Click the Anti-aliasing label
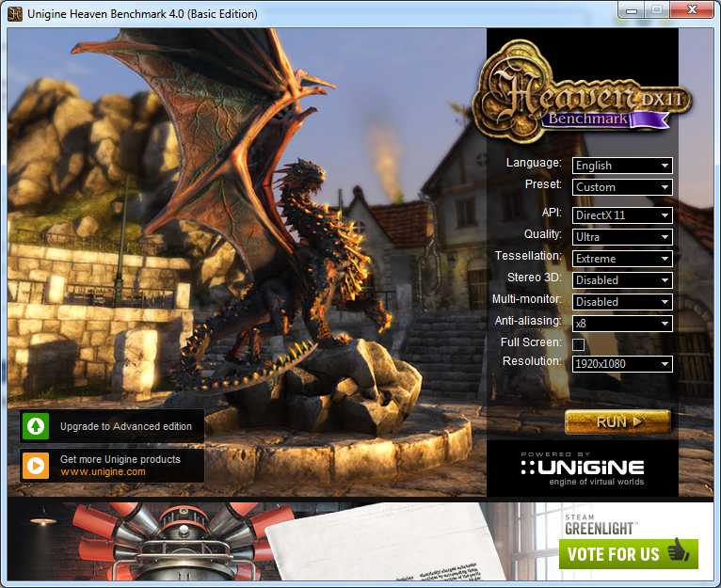This screenshot has height=588, width=721. (x=528, y=321)
